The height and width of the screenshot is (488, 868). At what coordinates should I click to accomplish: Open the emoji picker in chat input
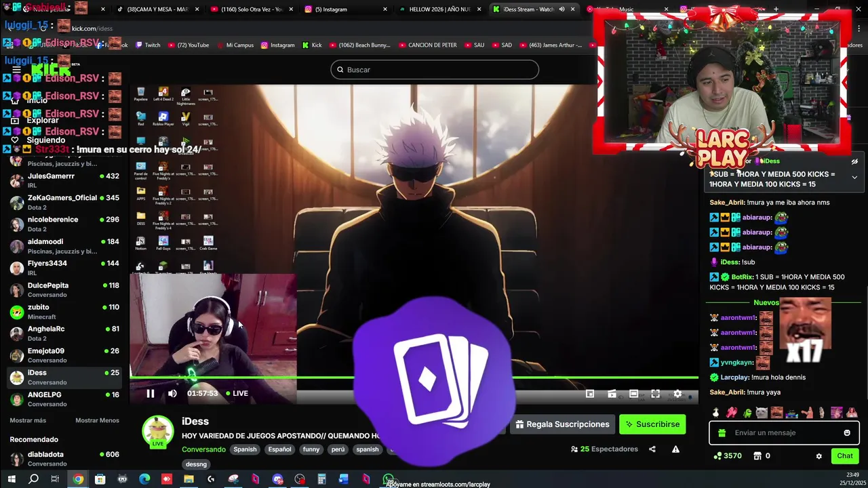pos(847,432)
